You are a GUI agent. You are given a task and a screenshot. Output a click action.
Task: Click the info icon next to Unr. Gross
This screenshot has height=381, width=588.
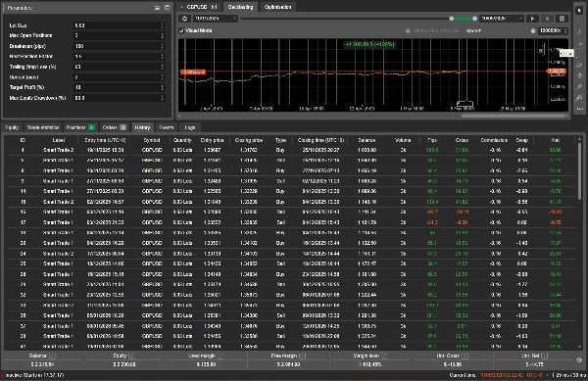tap(465, 356)
